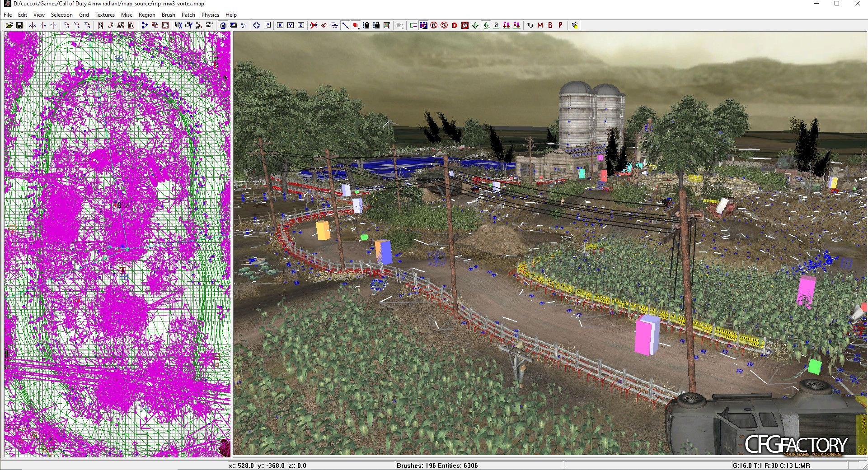Open the Misc menu

tap(127, 15)
